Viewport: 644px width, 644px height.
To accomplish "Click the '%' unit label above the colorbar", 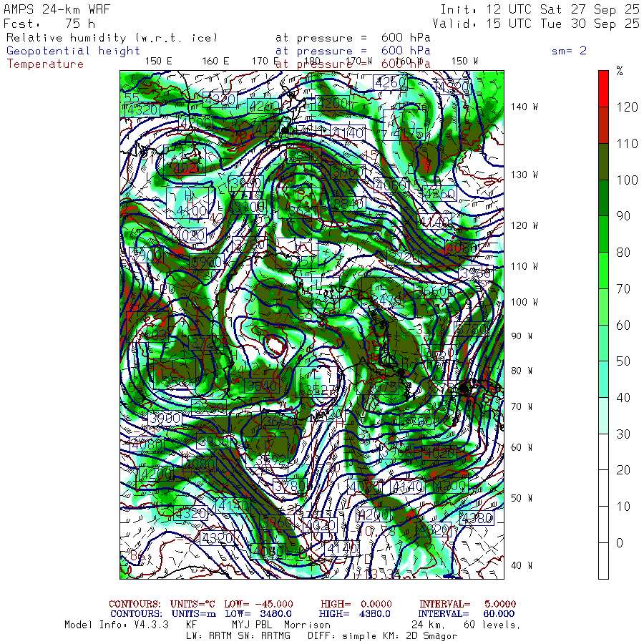I will [620, 71].
